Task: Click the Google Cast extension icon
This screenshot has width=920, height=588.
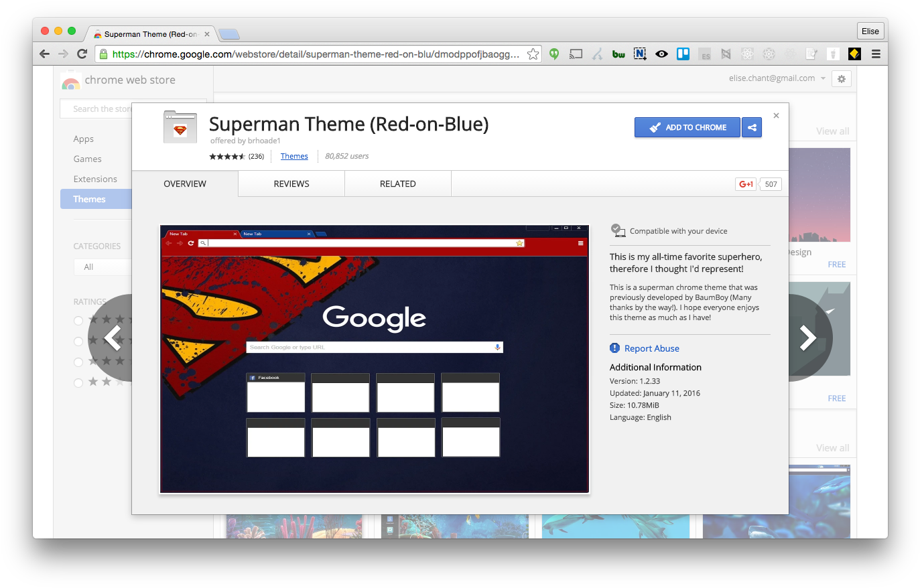Action: [576, 54]
